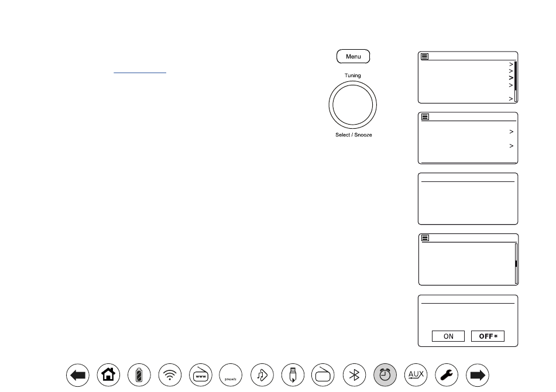This screenshot has height=392, width=556.
Task: Follow the blue underlined link
Action: pyautogui.click(x=140, y=71)
